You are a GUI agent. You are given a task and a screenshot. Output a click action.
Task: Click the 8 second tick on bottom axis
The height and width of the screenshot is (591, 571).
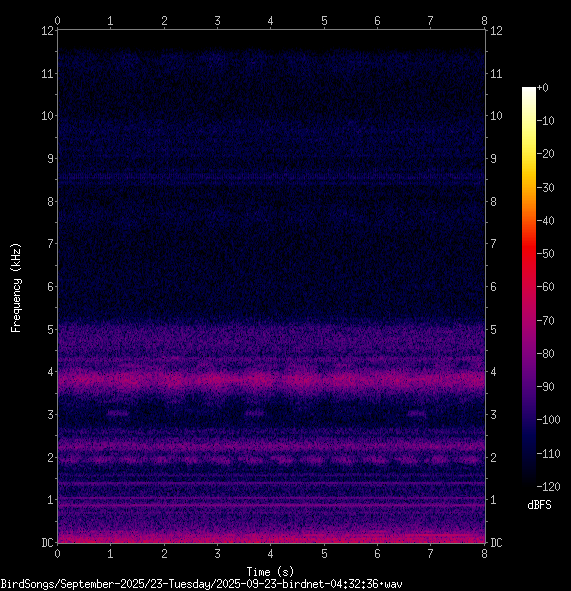pyautogui.click(x=484, y=553)
